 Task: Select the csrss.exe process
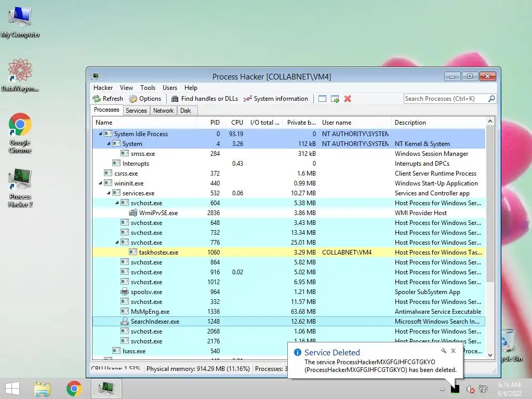pos(288,174)
